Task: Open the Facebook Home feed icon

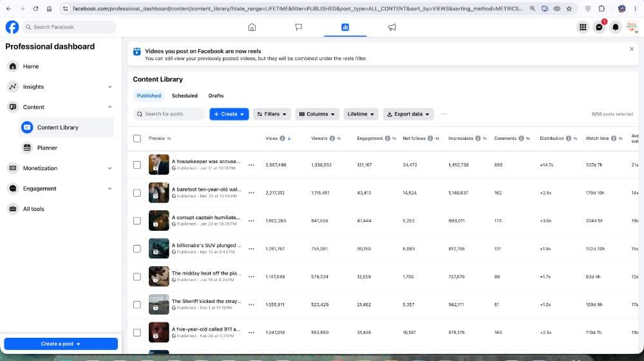Action: tap(252, 27)
